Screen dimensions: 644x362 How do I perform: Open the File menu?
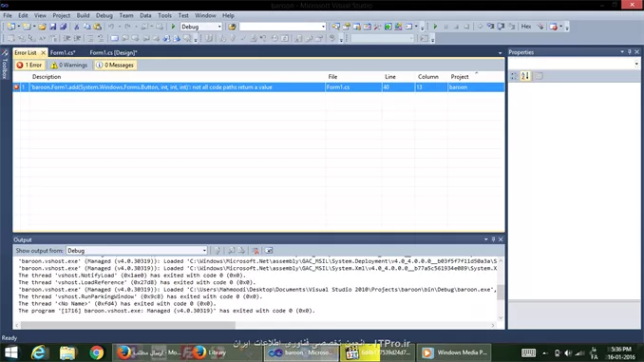(8, 15)
